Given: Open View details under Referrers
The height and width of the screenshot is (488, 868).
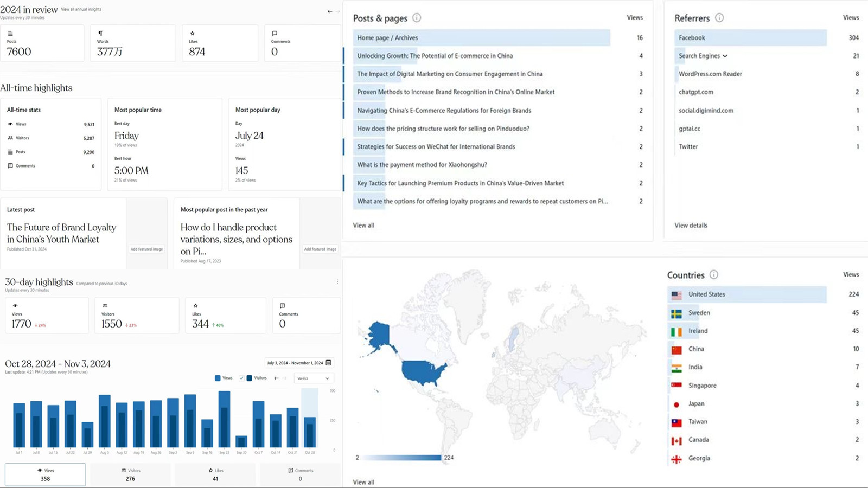Looking at the screenshot, I should tap(691, 226).
